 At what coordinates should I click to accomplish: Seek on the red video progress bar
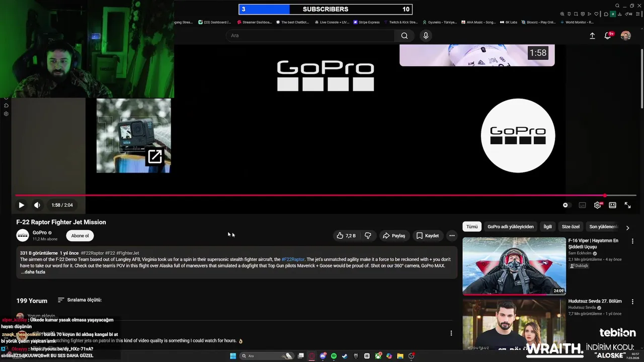[326, 195]
